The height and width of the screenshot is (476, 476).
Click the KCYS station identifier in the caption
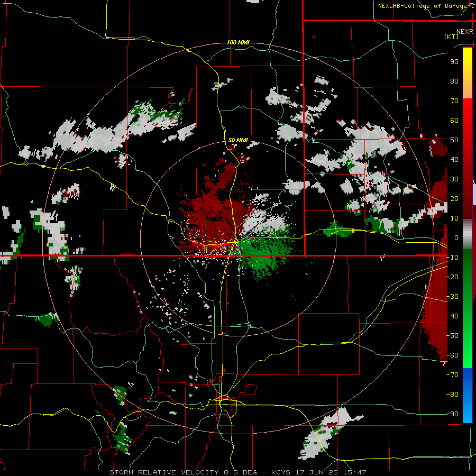tap(281, 472)
